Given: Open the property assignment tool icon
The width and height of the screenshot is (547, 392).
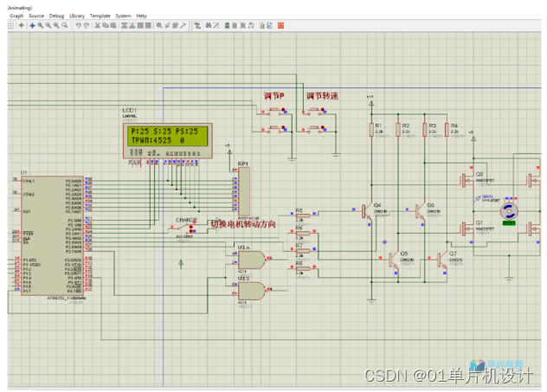Looking at the screenshot, I should pos(216,25).
